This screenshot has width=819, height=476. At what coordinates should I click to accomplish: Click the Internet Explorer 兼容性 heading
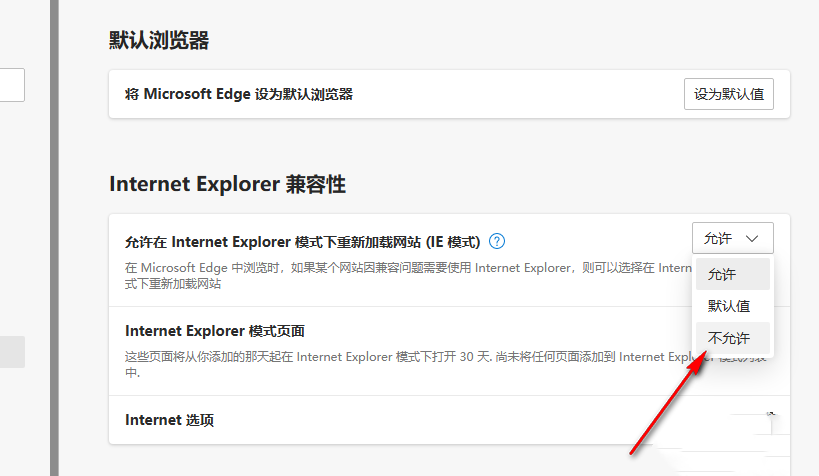[227, 184]
